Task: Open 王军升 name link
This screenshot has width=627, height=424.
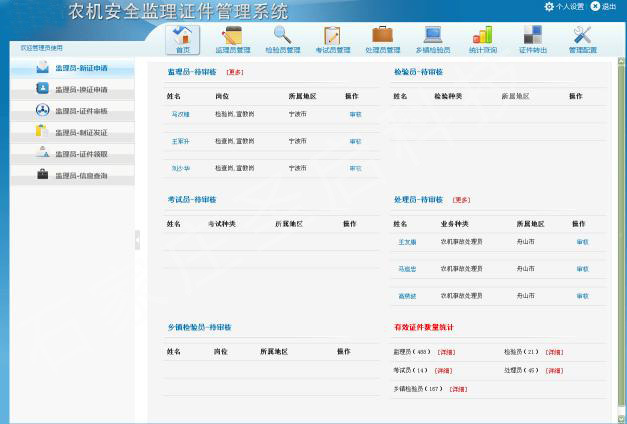Action: pyautogui.click(x=180, y=141)
